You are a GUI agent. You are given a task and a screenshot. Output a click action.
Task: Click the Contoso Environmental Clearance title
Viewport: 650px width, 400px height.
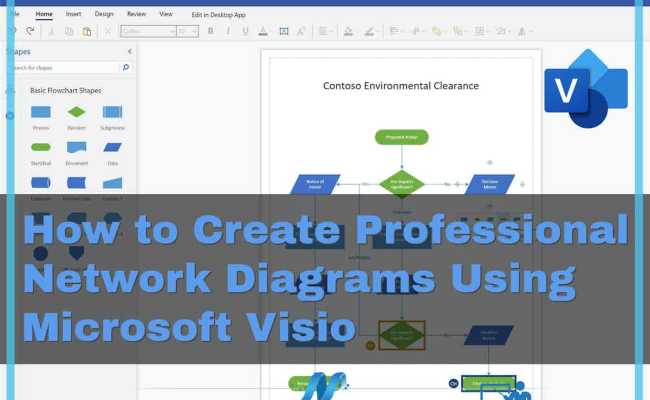click(401, 86)
